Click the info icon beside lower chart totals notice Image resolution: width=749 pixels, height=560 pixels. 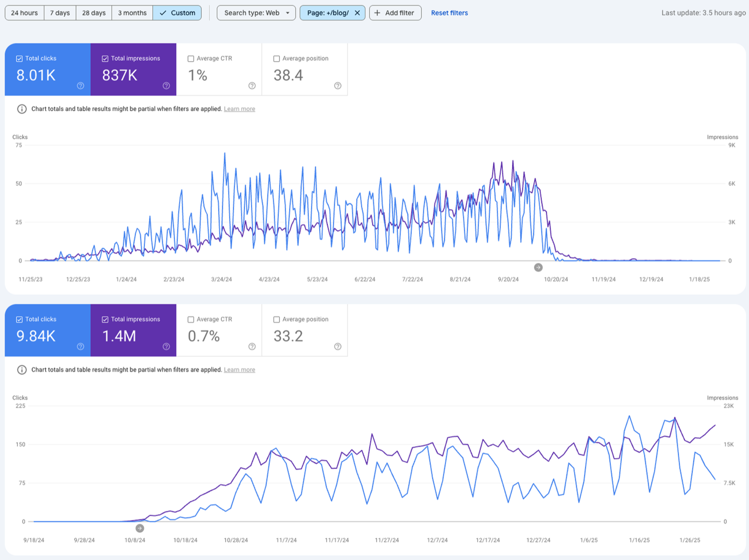22,370
